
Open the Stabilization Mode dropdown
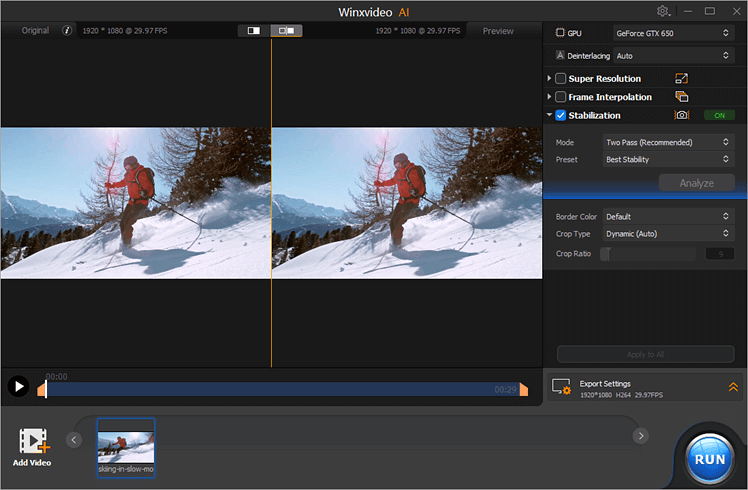(668, 143)
